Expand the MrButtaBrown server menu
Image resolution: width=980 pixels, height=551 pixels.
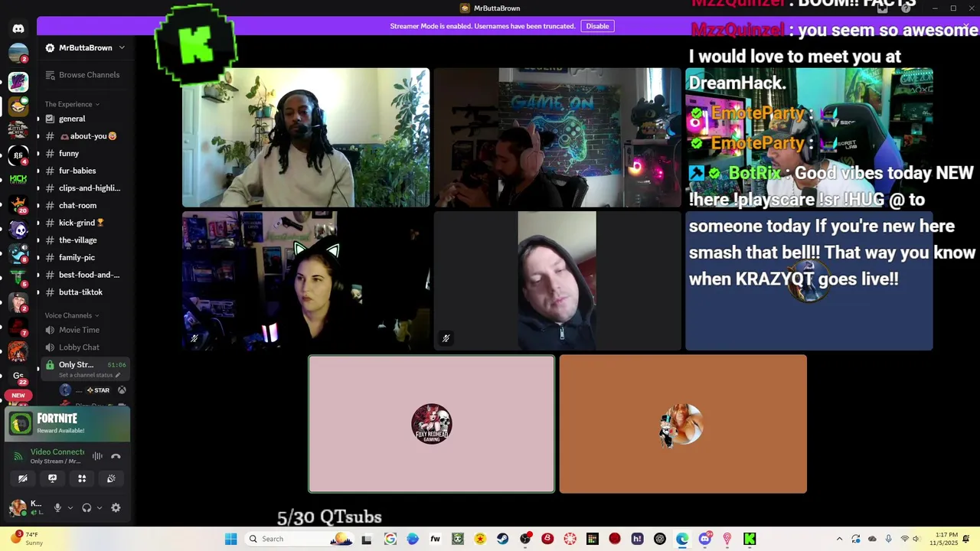pos(85,47)
